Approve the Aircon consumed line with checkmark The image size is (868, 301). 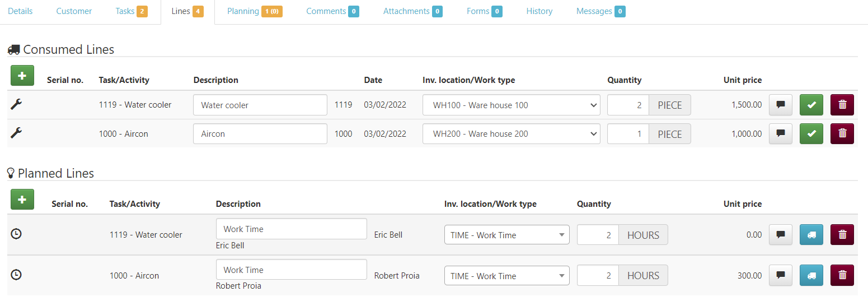811,134
